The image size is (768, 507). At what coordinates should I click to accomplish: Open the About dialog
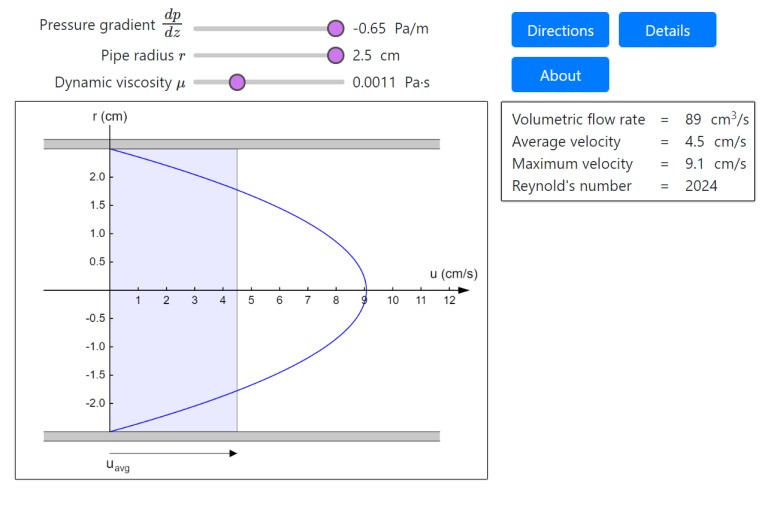[560, 75]
